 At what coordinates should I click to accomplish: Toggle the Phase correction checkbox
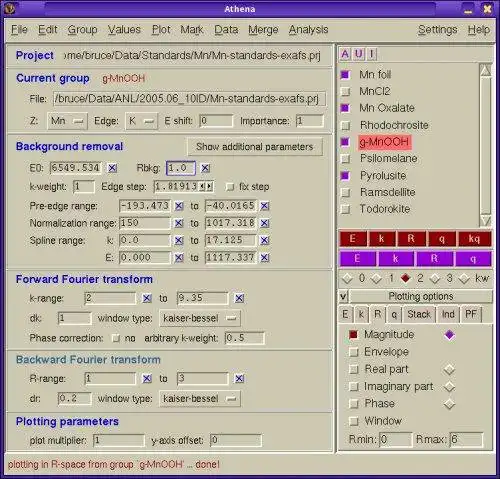tap(116, 338)
